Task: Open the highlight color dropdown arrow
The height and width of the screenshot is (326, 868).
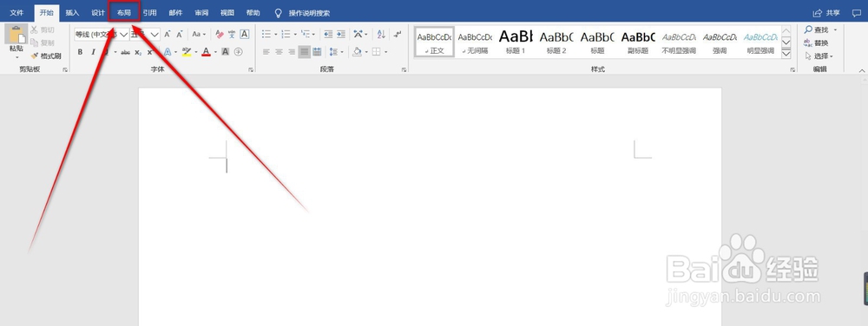Action: click(x=195, y=52)
